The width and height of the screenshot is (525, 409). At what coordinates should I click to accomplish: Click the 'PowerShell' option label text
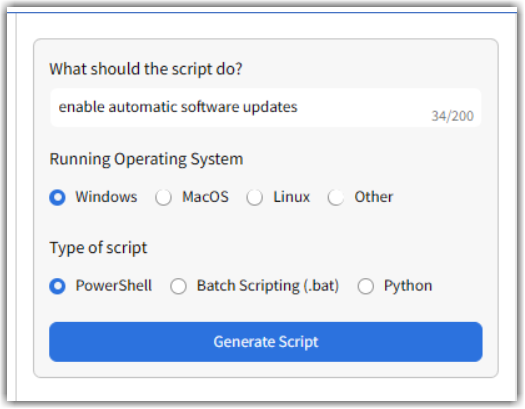point(114,286)
